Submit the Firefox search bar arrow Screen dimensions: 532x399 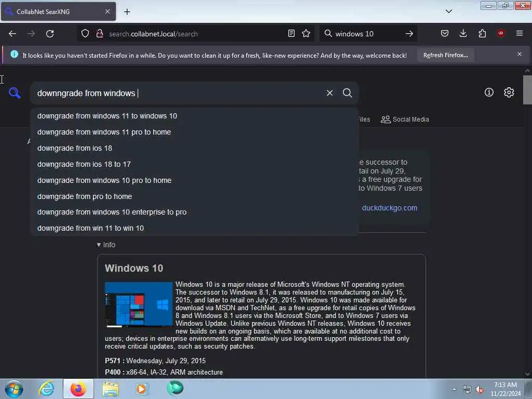(409, 34)
